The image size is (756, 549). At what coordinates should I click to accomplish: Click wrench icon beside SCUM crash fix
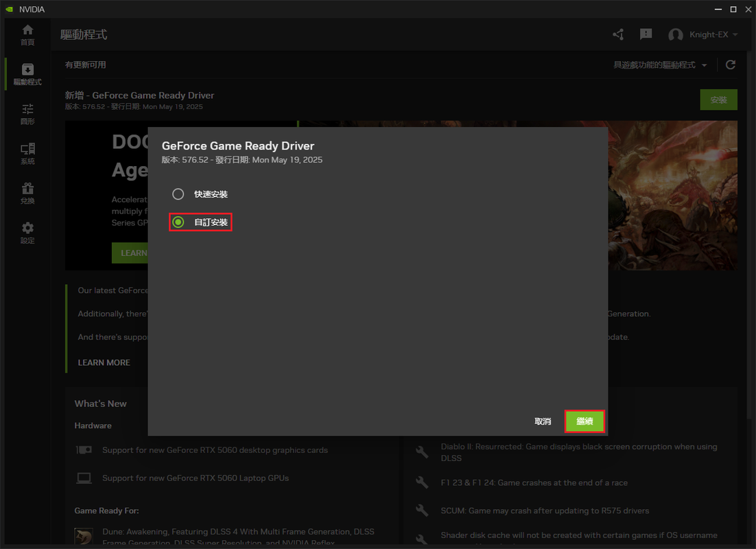[x=422, y=511]
